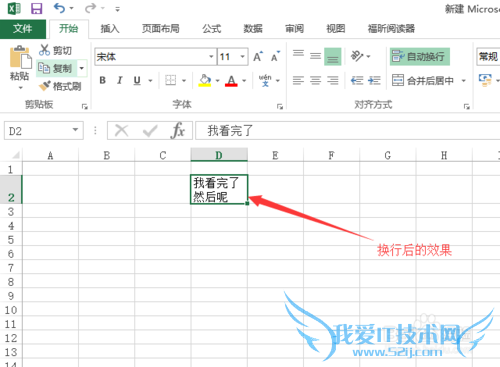Click the borders grid icon
Screen dimensions: 500x367
[170, 80]
